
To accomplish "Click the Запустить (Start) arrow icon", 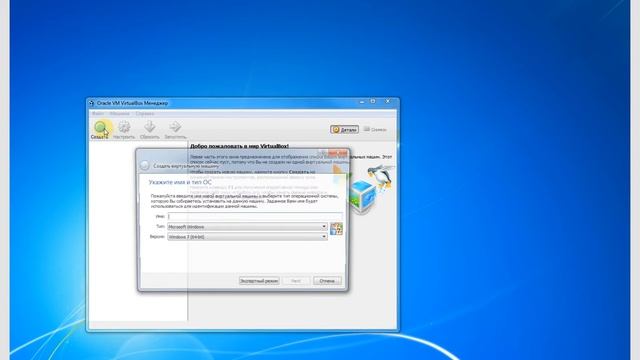I will tap(175, 127).
